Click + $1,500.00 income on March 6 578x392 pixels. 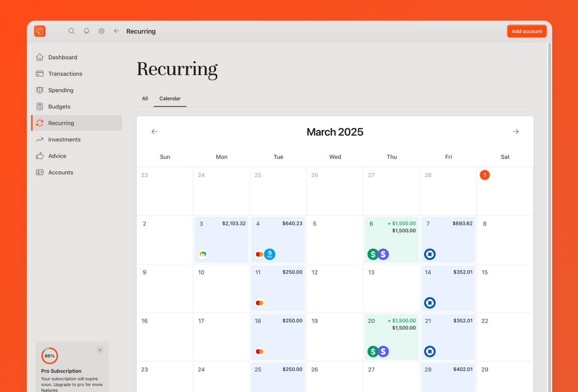pos(402,224)
